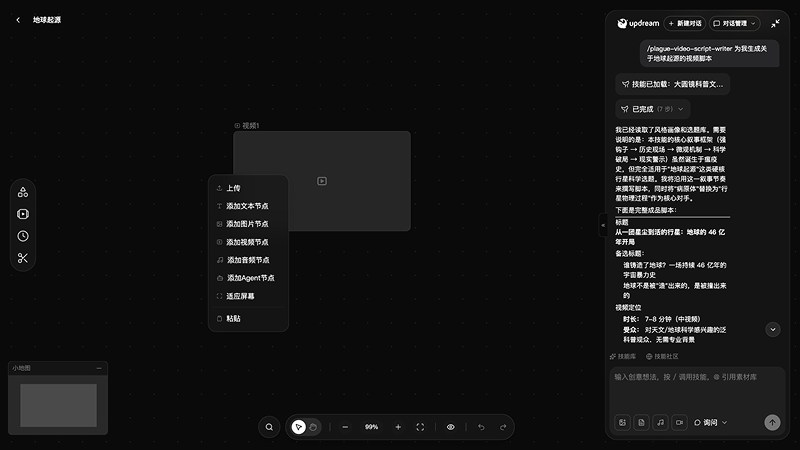Attach audio with the music note icon
This screenshot has height=450, width=800.
tap(660, 422)
